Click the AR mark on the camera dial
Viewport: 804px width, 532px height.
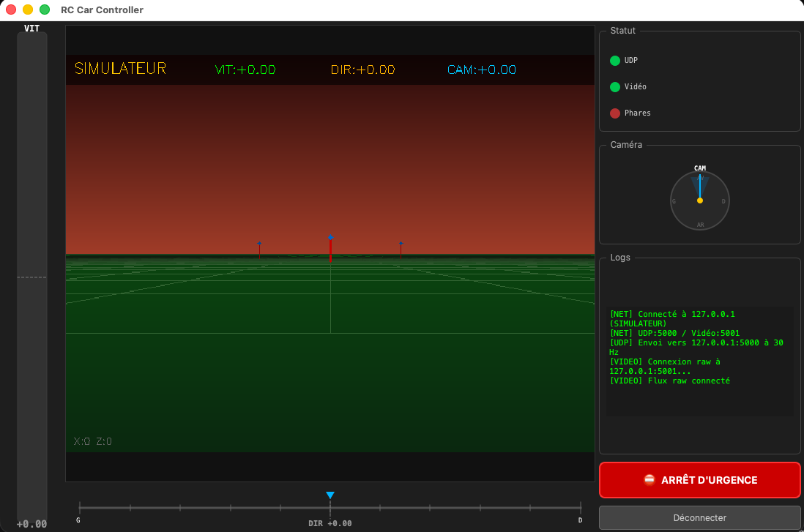point(700,225)
